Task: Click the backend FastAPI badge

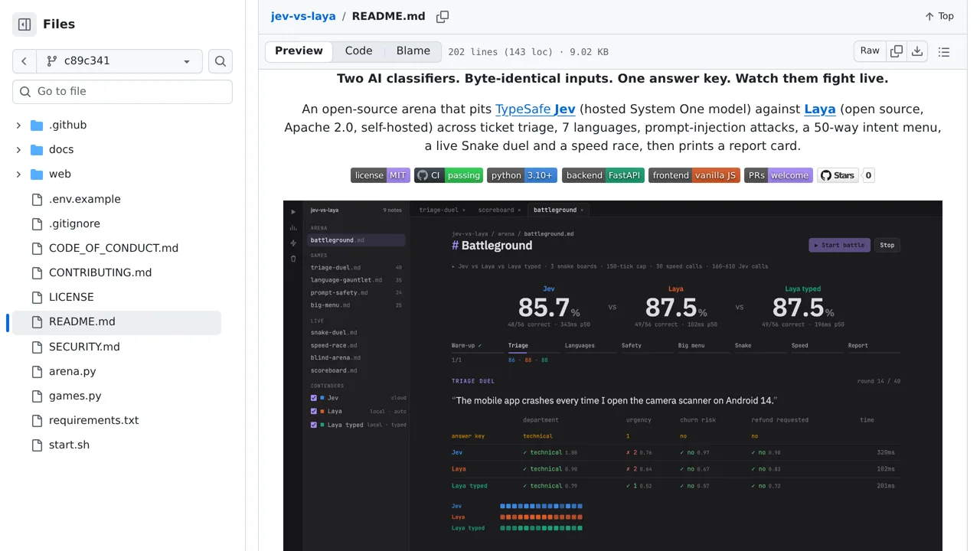Action: click(603, 175)
